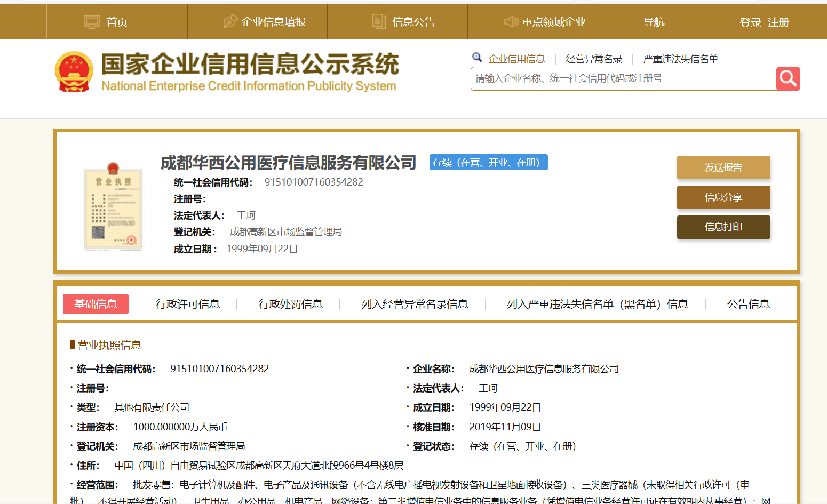Click the 营业执照信息 section heading
Image resolution: width=827 pixels, height=504 pixels.
109,345
